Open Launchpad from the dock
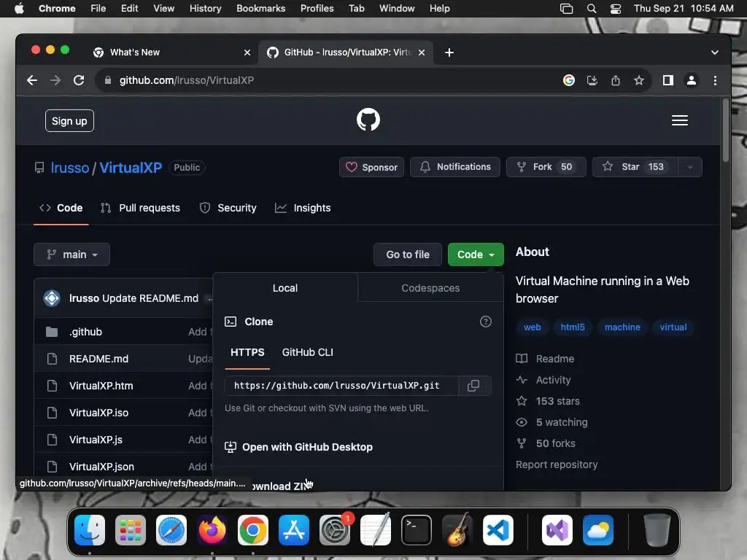The height and width of the screenshot is (560, 747). click(x=131, y=530)
